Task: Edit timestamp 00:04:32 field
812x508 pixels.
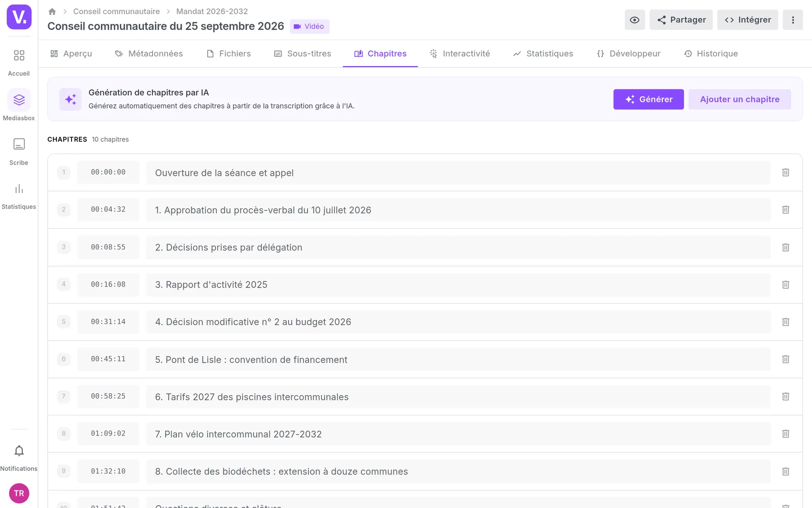Action: pos(108,209)
